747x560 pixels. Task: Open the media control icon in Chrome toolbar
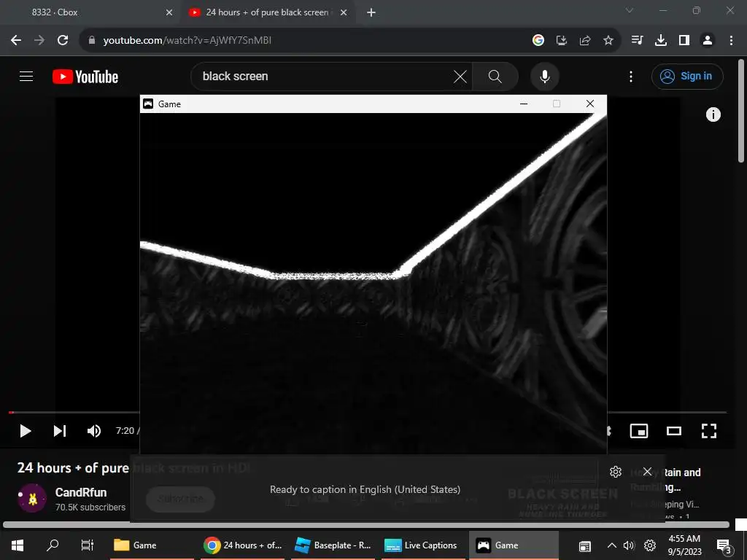coord(637,41)
